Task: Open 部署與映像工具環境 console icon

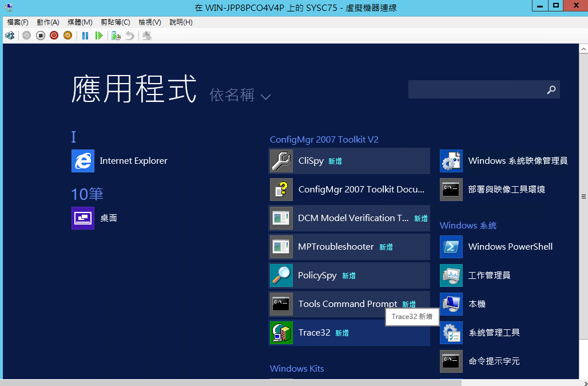Action: [451, 189]
